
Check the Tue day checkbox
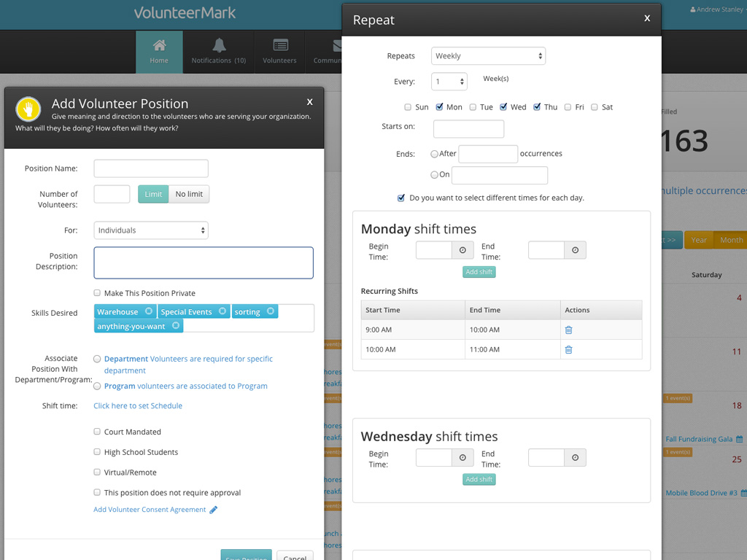(473, 107)
